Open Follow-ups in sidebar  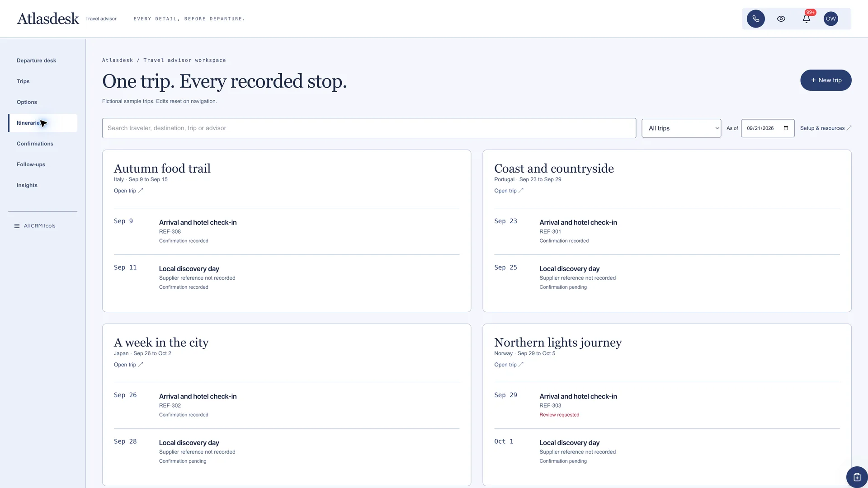coord(43,164)
